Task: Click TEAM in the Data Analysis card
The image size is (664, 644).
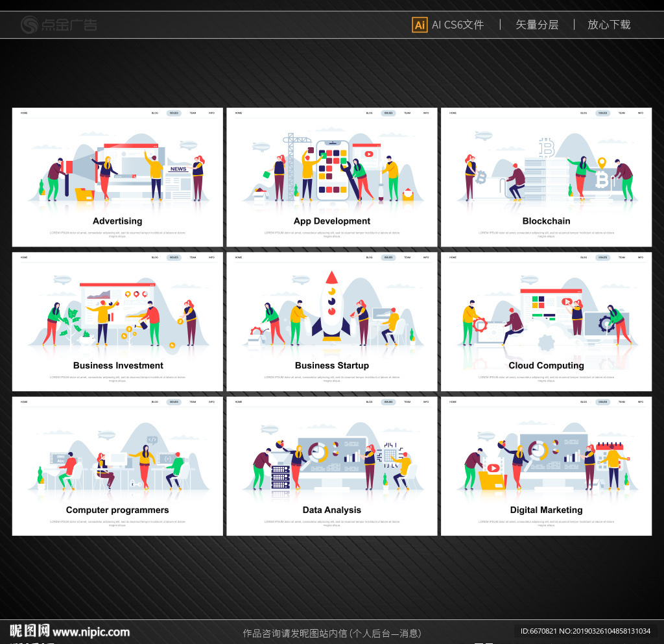Action: click(x=407, y=402)
